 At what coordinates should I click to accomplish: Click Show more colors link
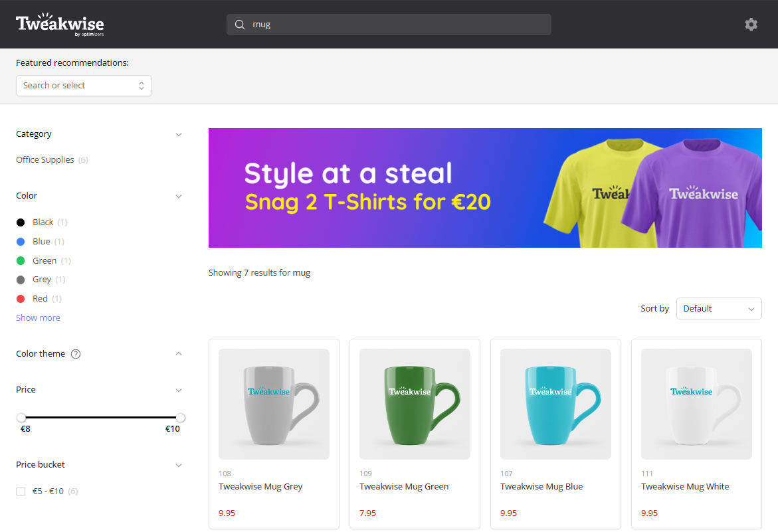point(39,318)
